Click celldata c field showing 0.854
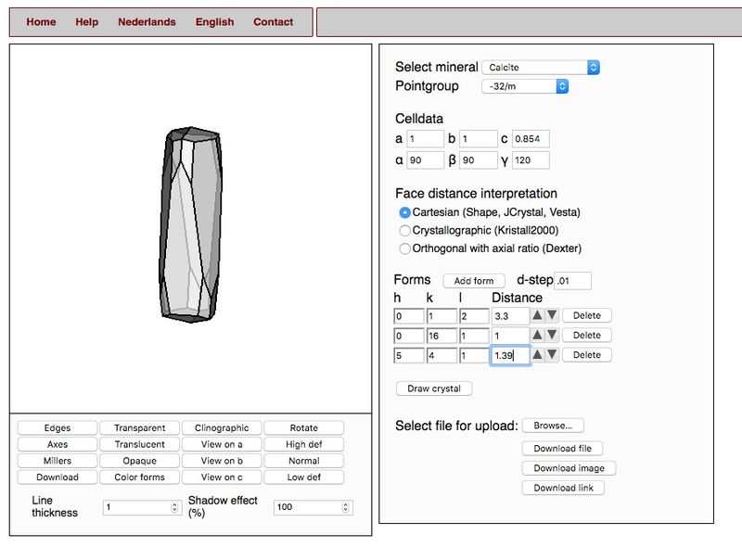This screenshot has height=560, width=742. pos(531,138)
